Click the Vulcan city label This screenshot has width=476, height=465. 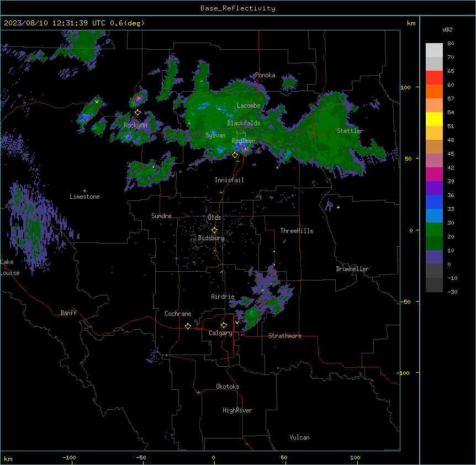point(299,437)
